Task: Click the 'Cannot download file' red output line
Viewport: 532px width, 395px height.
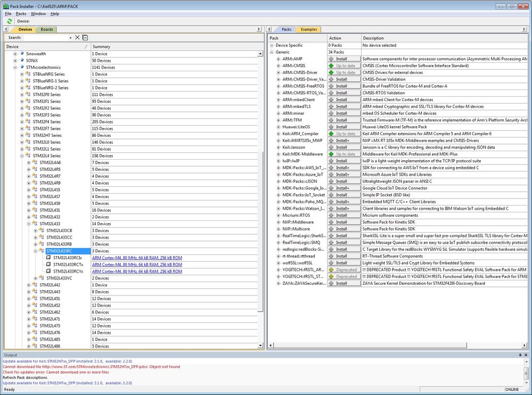Action: click(91, 366)
